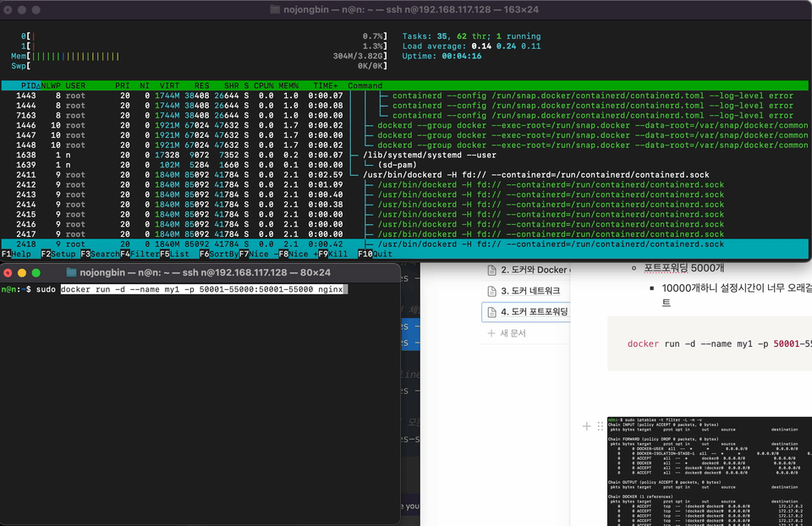This screenshot has width=812, height=526.
Task: Click the drag handle icon beside image
Action: [x=601, y=426]
